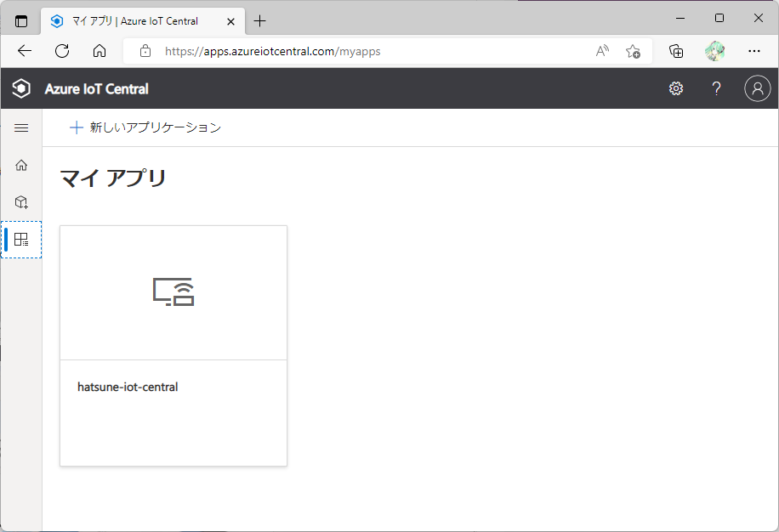View site information lock icon
This screenshot has height=532, width=779.
pyautogui.click(x=145, y=51)
